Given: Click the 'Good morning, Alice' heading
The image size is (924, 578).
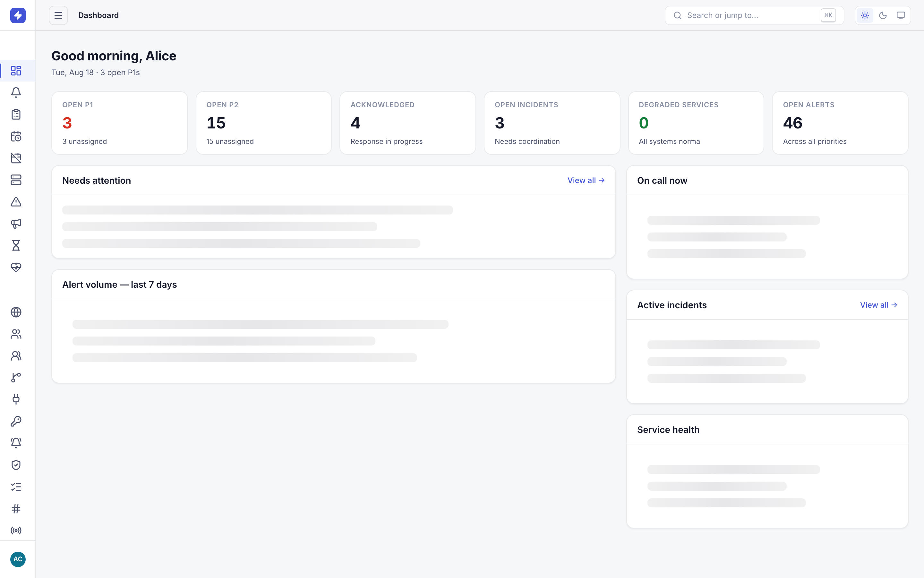Looking at the screenshot, I should 114,56.
